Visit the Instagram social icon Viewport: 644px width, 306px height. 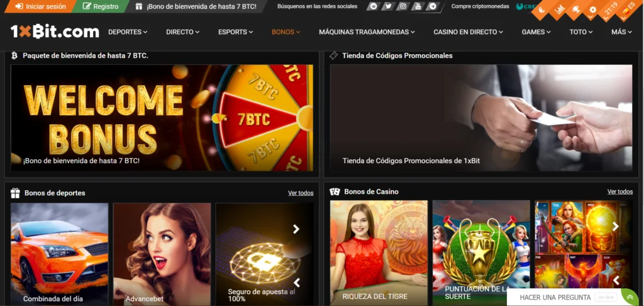(x=403, y=6)
